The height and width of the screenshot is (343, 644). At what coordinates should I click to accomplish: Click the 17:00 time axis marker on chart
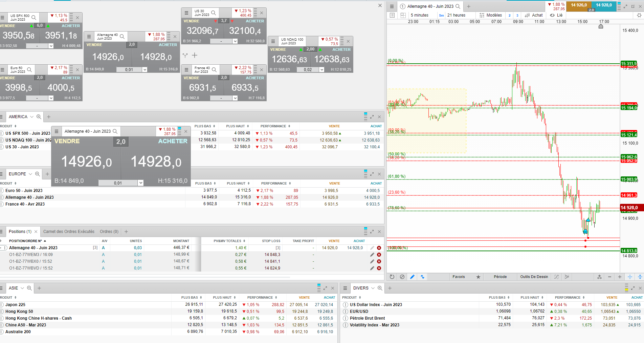604,22
